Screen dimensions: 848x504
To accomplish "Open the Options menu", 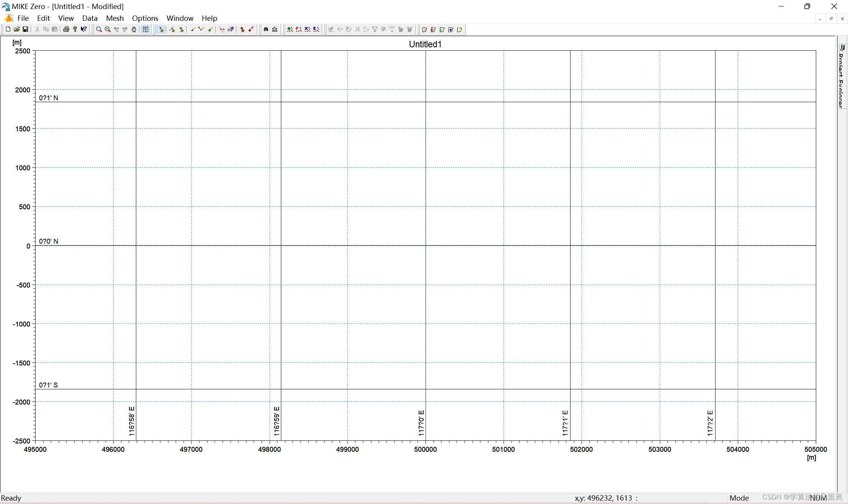I will (145, 18).
